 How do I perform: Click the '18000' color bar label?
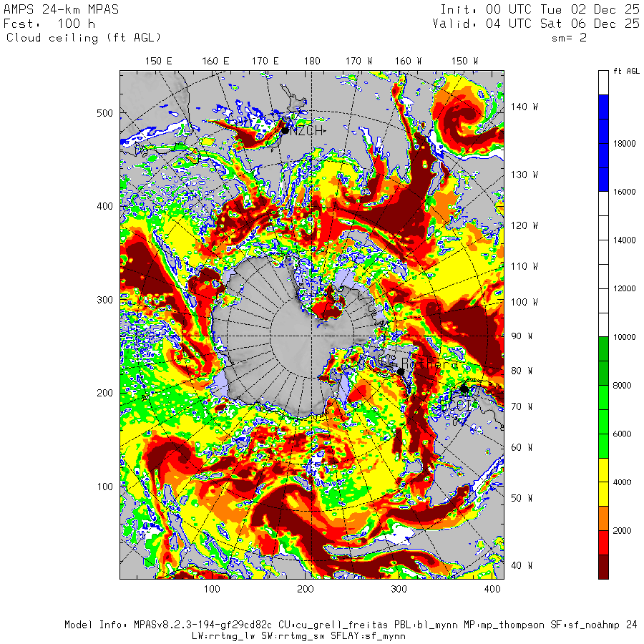[x=624, y=143]
